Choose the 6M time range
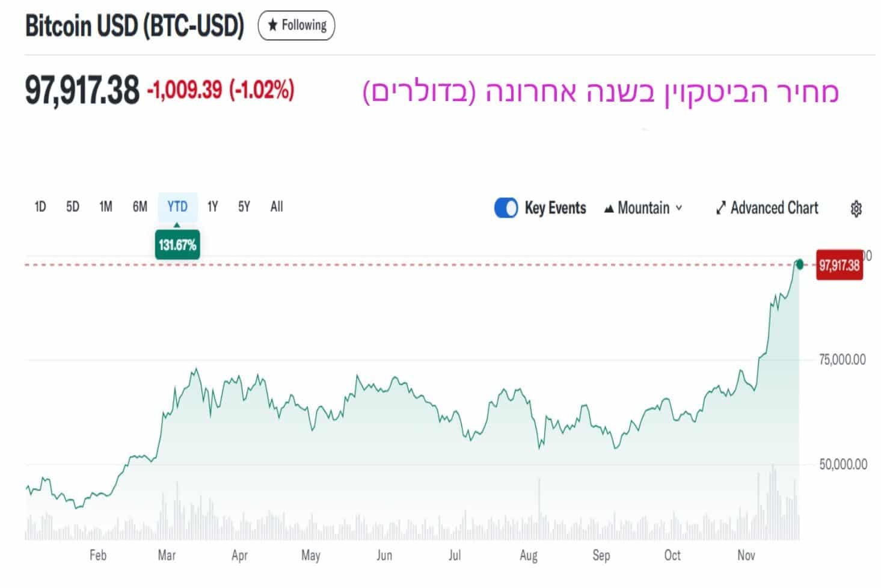 [140, 207]
